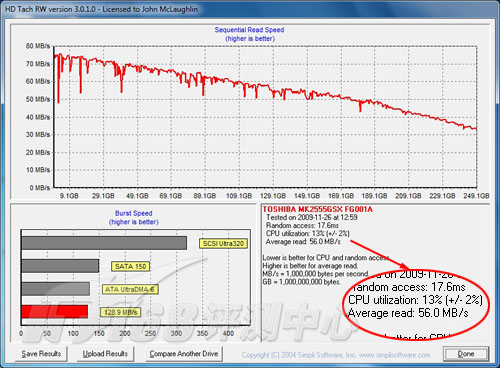Click the Upload Results button
The image size is (500, 368).
[105, 354]
